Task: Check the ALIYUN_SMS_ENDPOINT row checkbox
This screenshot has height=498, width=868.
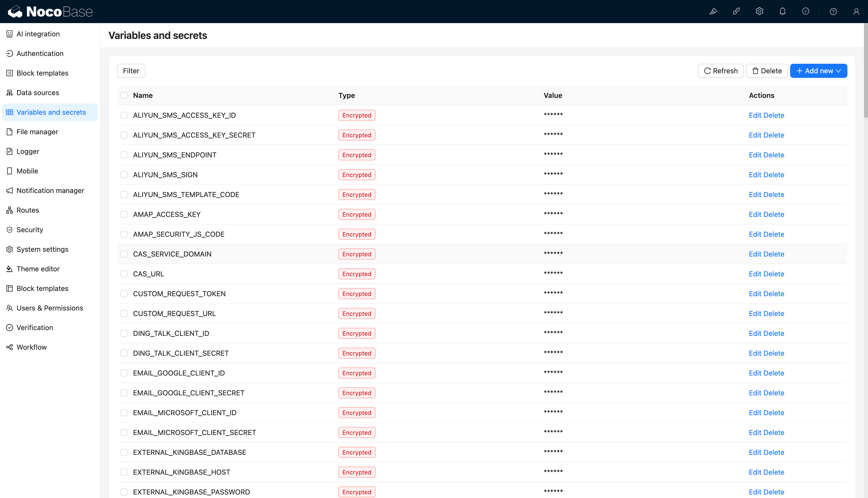Action: point(124,155)
